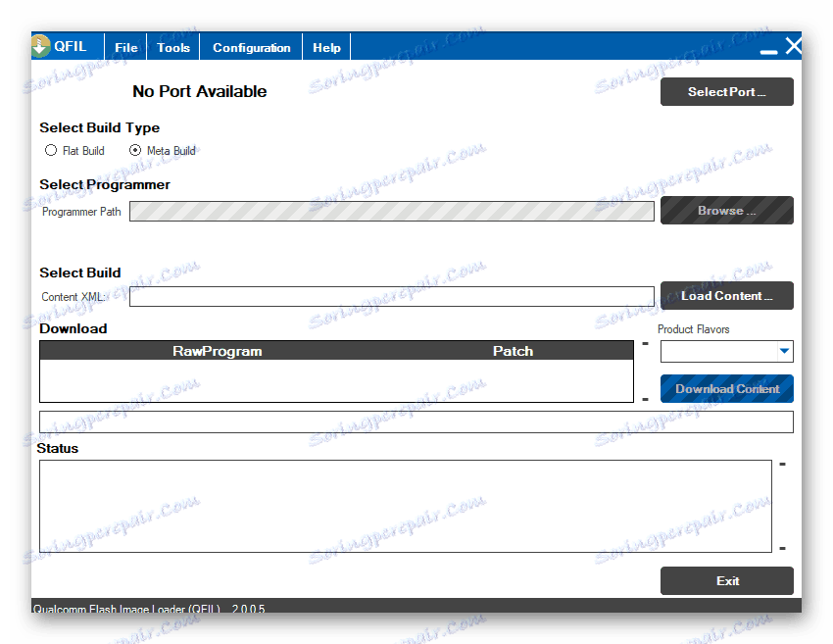Click the progress bar below Download list
The image size is (833, 644).
click(416, 421)
